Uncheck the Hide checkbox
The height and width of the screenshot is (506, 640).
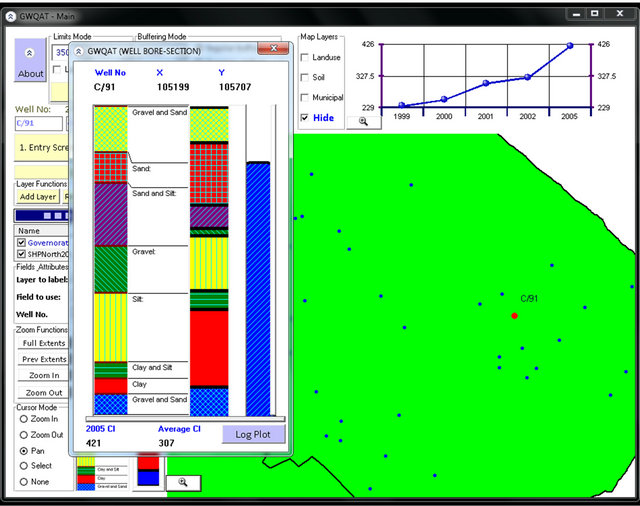pos(306,118)
